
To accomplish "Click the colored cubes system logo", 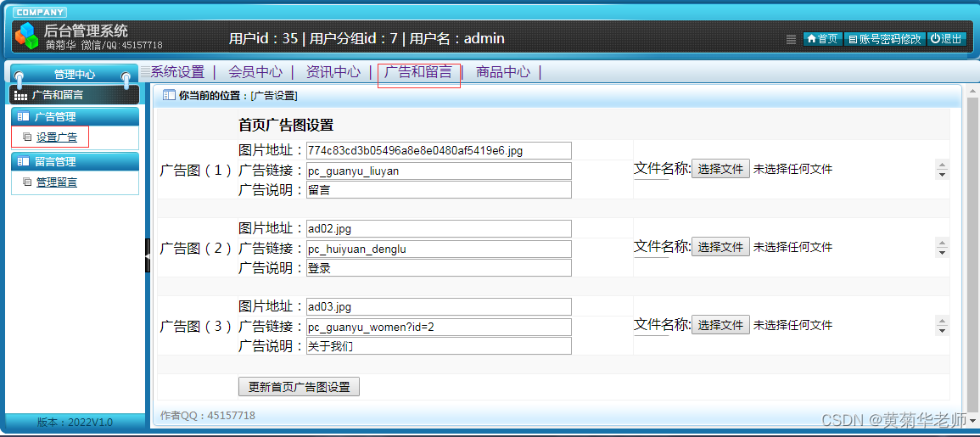I will pos(27,36).
